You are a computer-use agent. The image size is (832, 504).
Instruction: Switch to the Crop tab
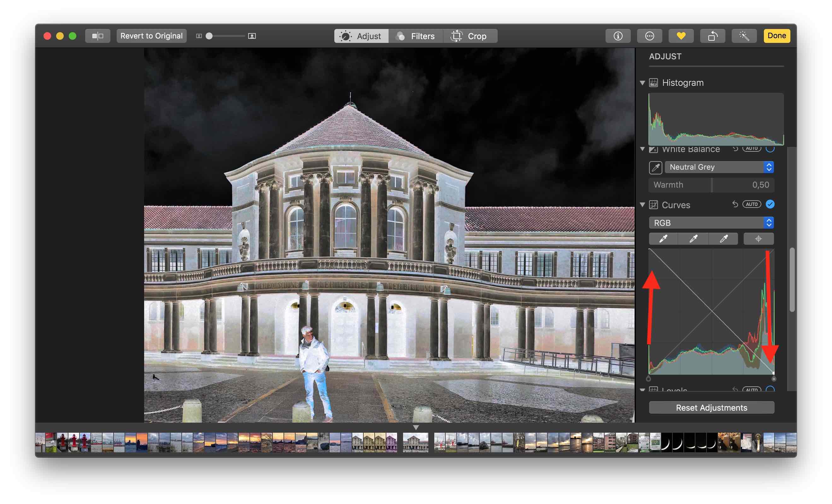pos(470,36)
